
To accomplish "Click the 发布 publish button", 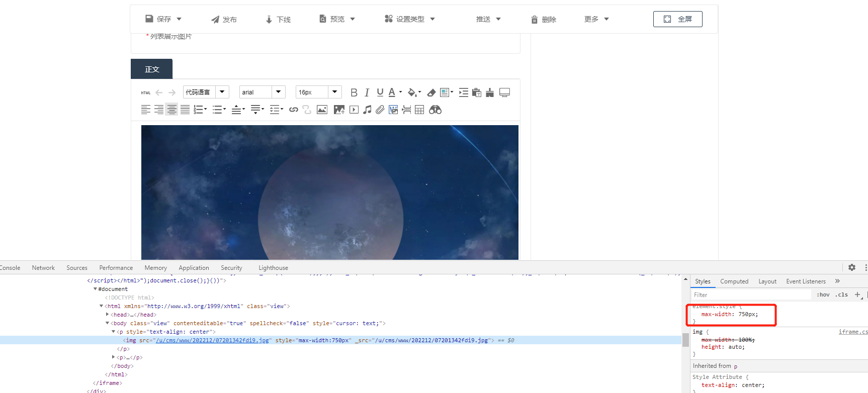I will click(224, 20).
